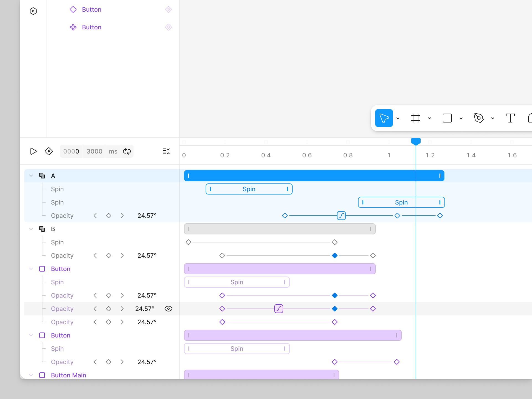Screen dimensions: 532x399
Task: Go to previous keyframe on A Opacity
Action: point(95,216)
